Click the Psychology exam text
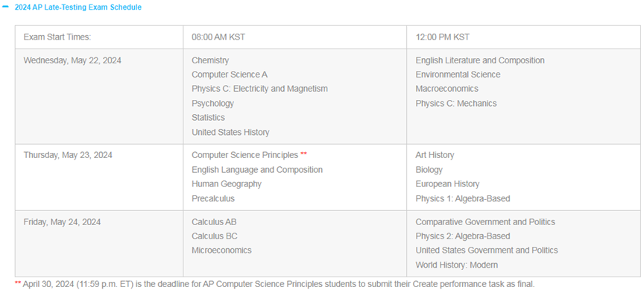The height and width of the screenshot is (290, 644). [212, 103]
